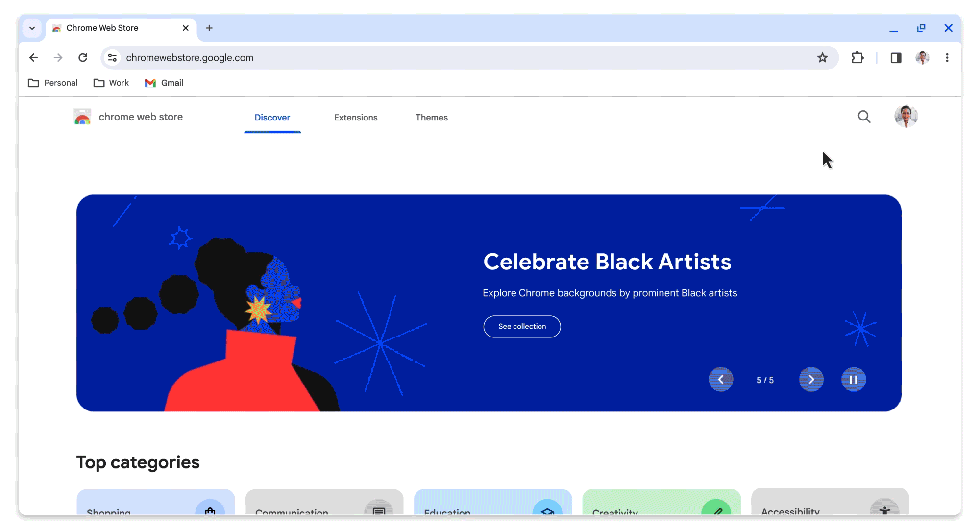Click See collection button on banner
This screenshot has height=529, width=980.
(x=522, y=326)
